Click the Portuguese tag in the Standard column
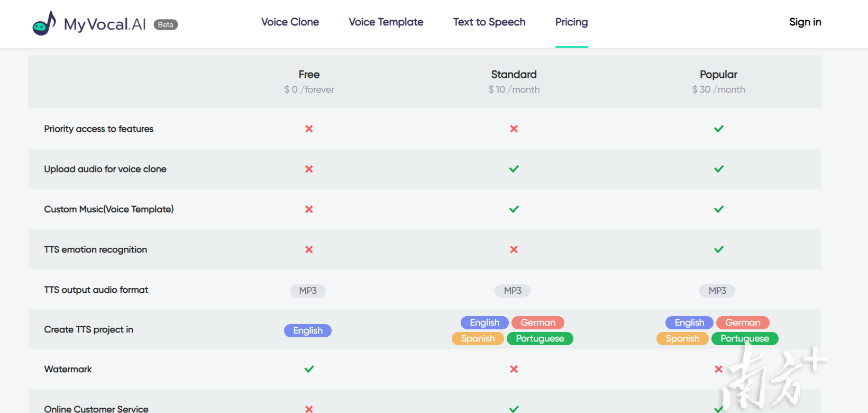Screen dimensions: 868x413 [x=540, y=338]
